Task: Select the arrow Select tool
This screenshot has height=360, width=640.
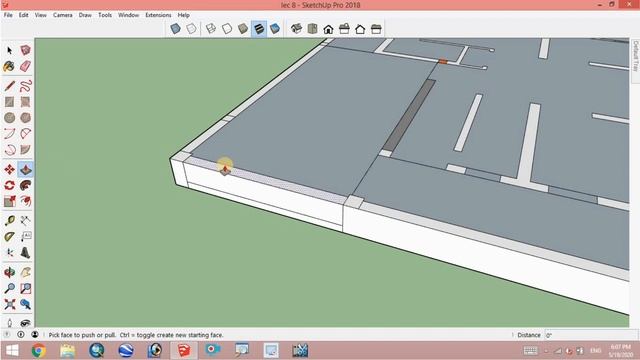Action: [x=9, y=50]
